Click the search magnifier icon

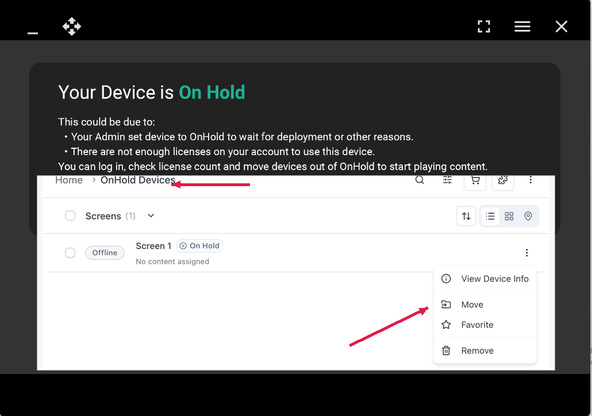[x=419, y=180]
